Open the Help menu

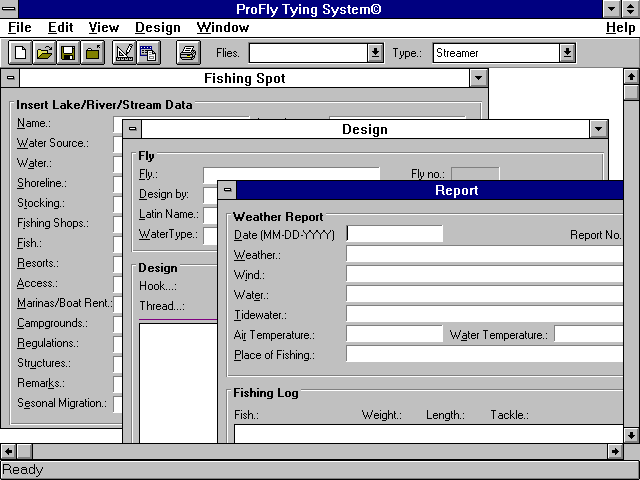[620, 28]
